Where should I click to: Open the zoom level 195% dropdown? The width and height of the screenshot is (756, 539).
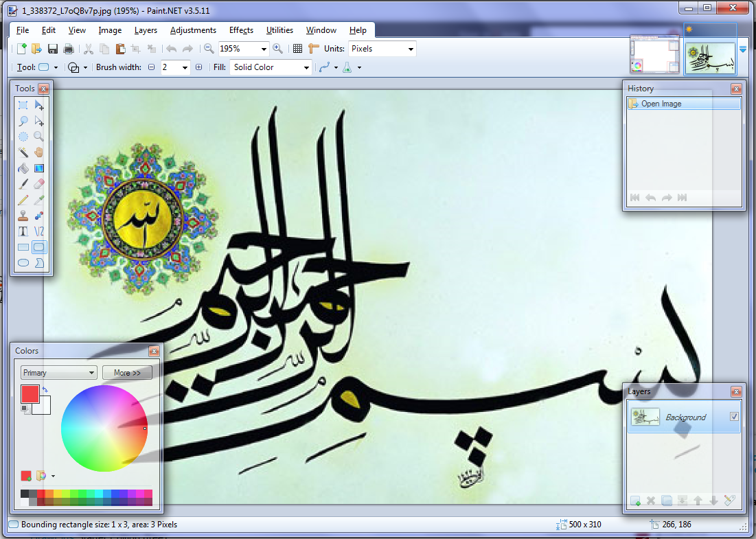(264, 49)
